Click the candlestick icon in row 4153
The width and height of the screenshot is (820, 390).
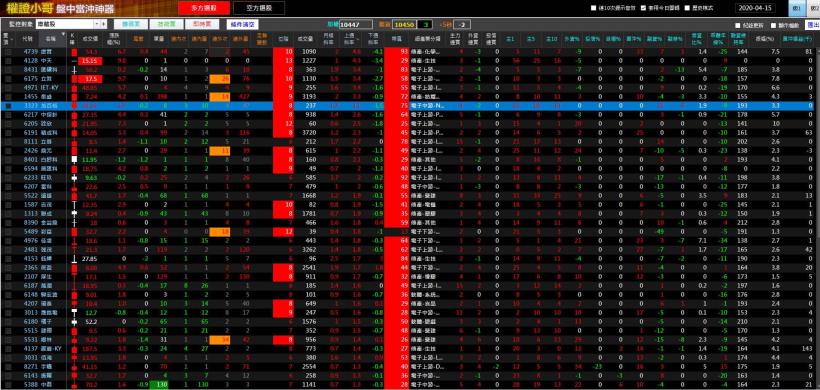73,258
